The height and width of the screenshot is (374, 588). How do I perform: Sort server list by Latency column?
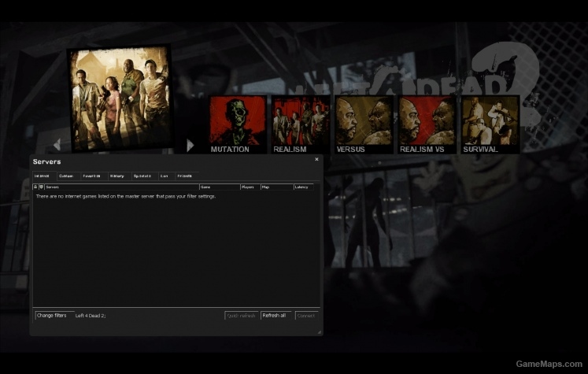point(302,187)
